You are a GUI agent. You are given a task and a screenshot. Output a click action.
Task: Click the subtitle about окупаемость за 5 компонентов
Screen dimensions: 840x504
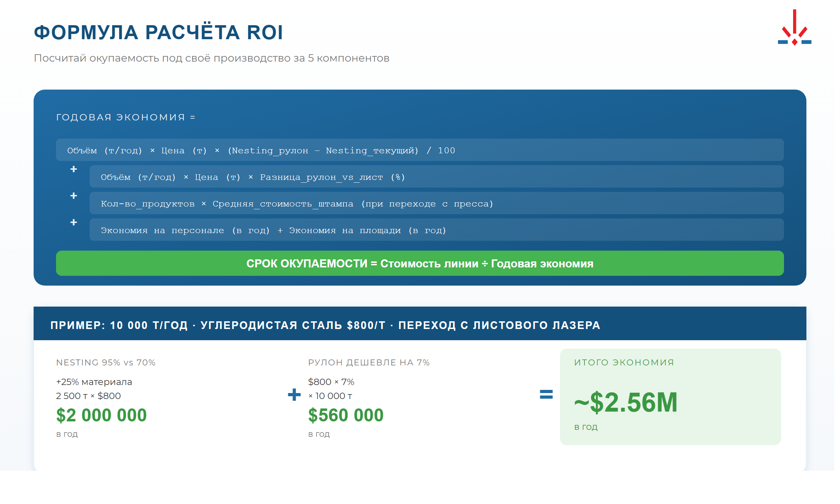211,58
